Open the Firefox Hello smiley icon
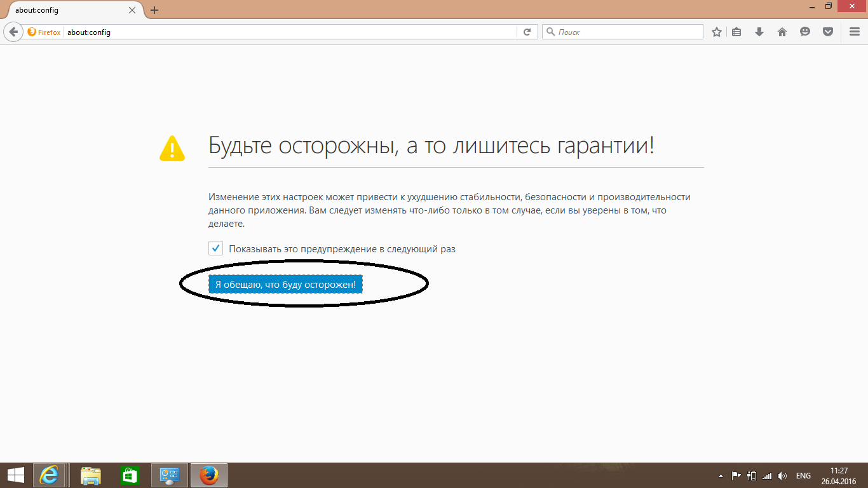 [805, 32]
